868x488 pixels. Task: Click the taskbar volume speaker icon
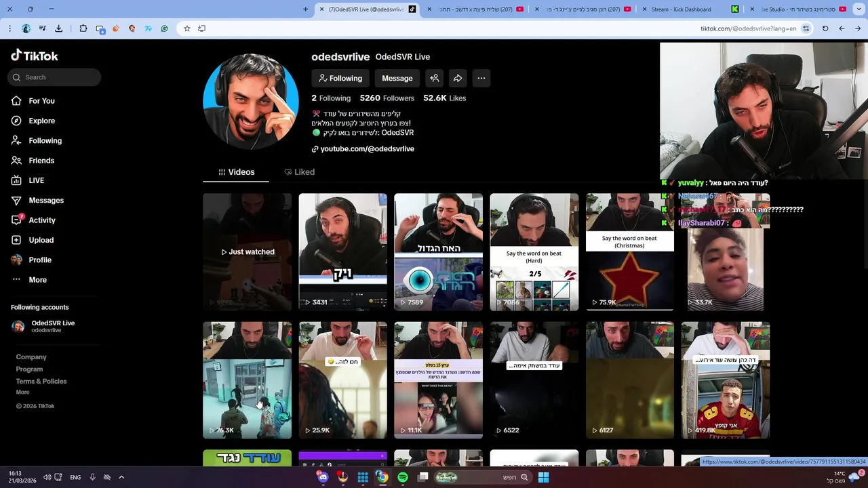pos(47,477)
